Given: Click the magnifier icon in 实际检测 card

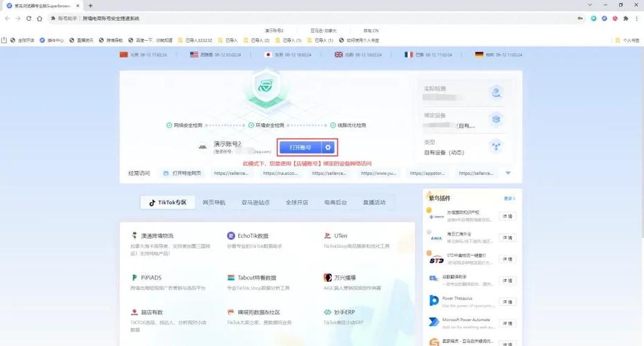Looking at the screenshot, I should click(x=496, y=92).
